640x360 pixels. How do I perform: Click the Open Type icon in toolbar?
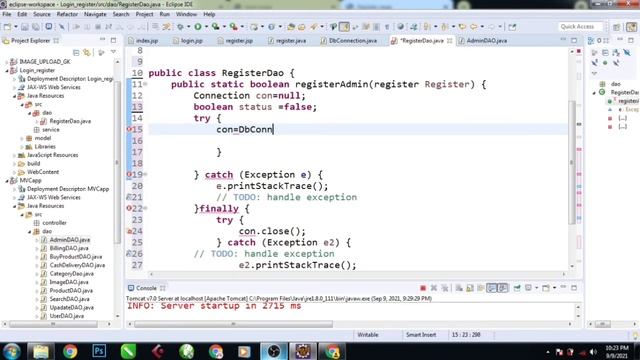[291, 27]
